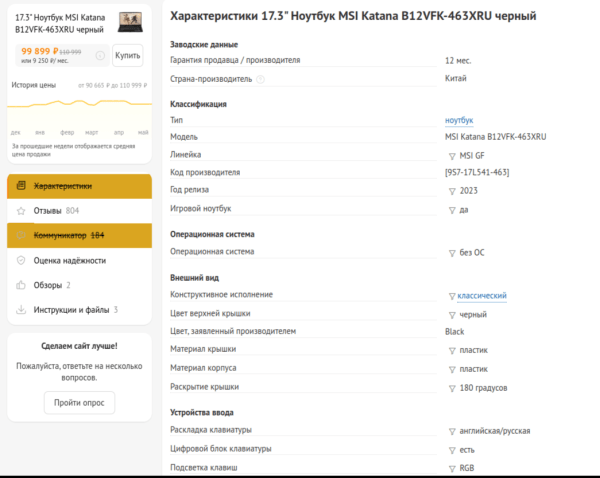This screenshot has height=478, width=600.
Task: Click filter icon in Цифровой блок клавиатуры row
Action: coord(452,450)
